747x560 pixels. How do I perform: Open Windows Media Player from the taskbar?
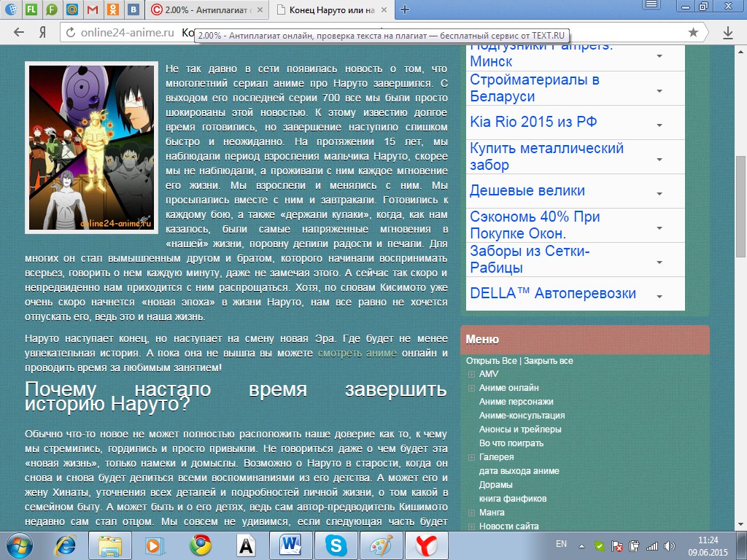click(x=155, y=545)
